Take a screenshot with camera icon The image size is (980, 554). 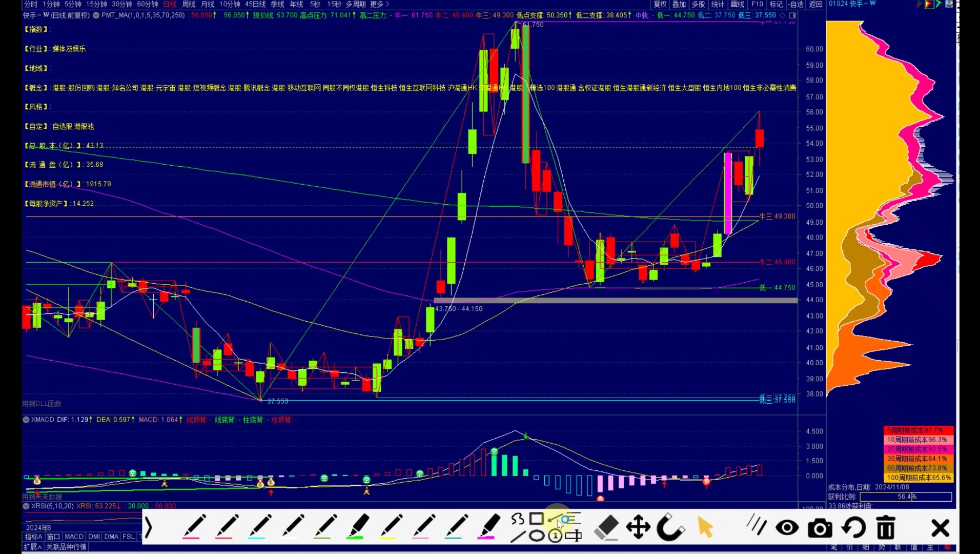click(820, 528)
